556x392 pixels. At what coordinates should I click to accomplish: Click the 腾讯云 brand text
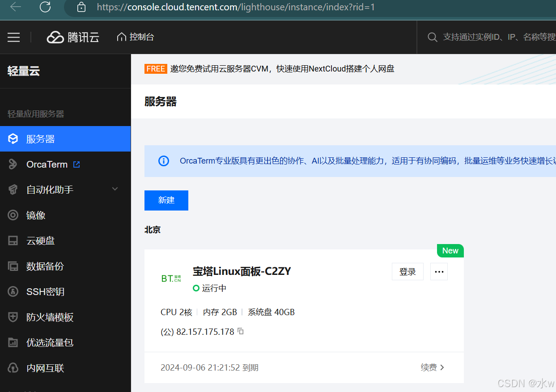(x=83, y=37)
